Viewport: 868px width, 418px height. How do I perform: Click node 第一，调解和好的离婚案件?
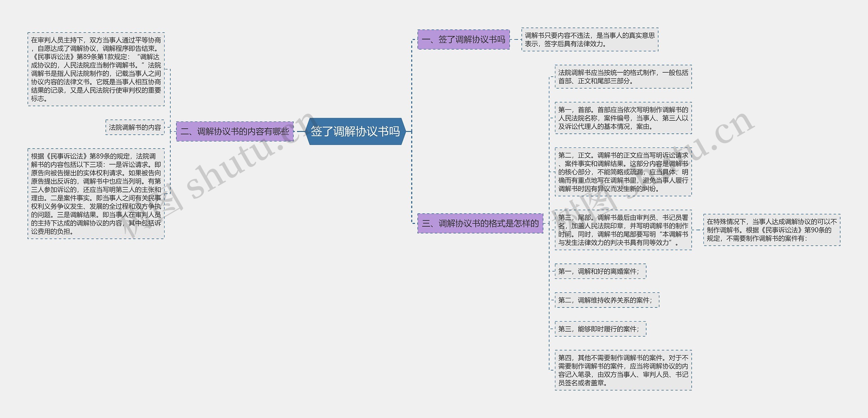pyautogui.click(x=600, y=271)
